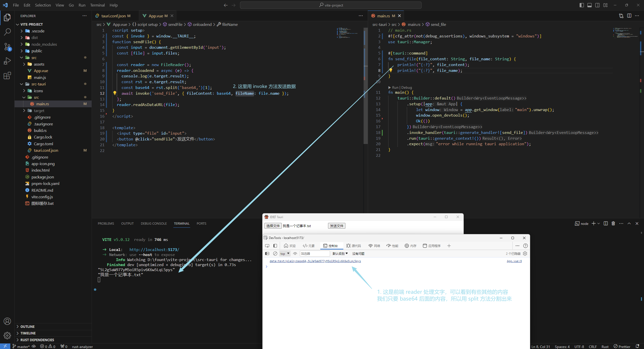
Task: Click the DevTools 筛选器 filter field
Action: 315,254
